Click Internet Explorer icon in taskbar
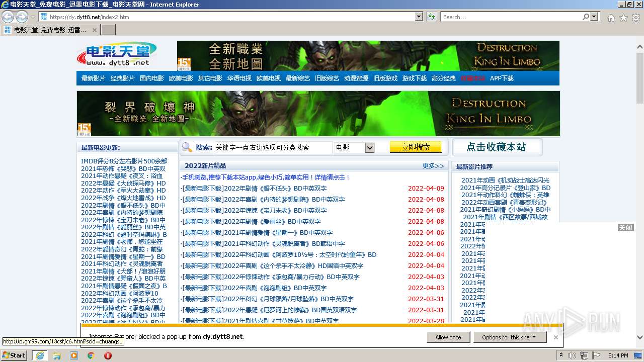The height and width of the screenshot is (362, 644). tap(39, 355)
